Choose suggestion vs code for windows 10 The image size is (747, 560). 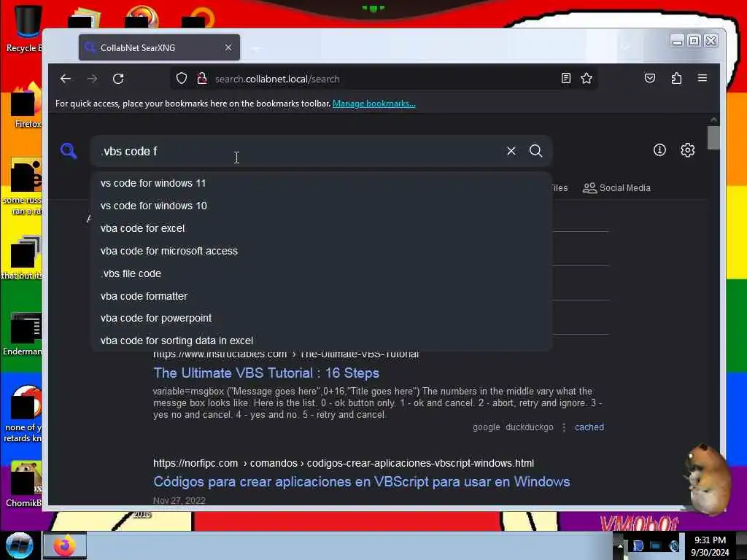pyautogui.click(x=321, y=206)
